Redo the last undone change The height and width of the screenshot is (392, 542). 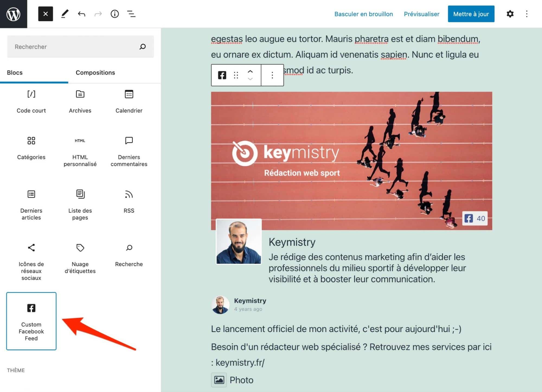pyautogui.click(x=98, y=14)
